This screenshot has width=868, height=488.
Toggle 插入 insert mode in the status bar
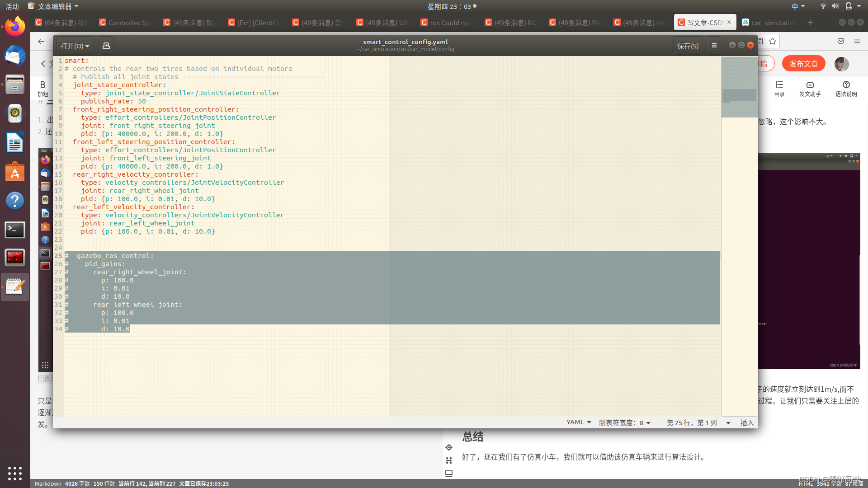pos(747,422)
